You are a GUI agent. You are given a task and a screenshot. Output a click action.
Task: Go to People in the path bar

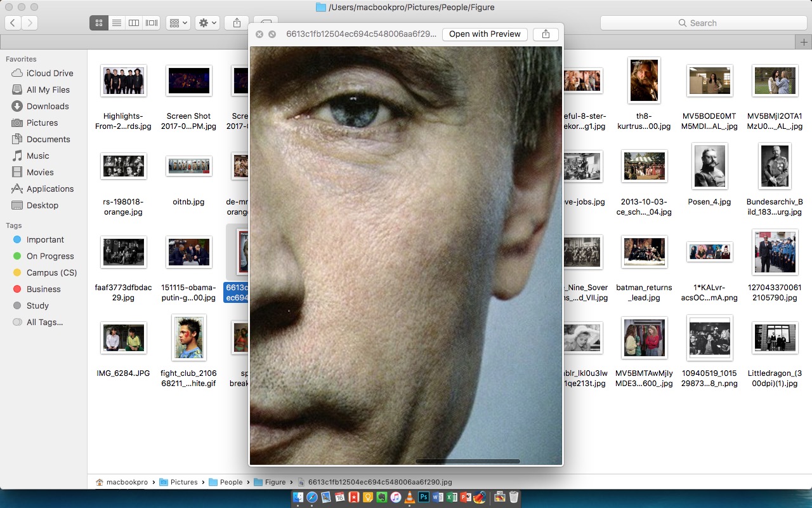(x=226, y=482)
